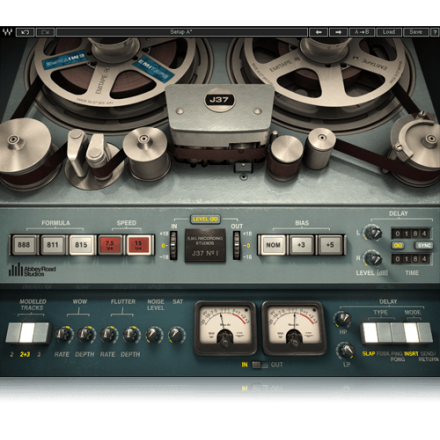Set bias to +3
The height and width of the screenshot is (440, 440).
301,245
